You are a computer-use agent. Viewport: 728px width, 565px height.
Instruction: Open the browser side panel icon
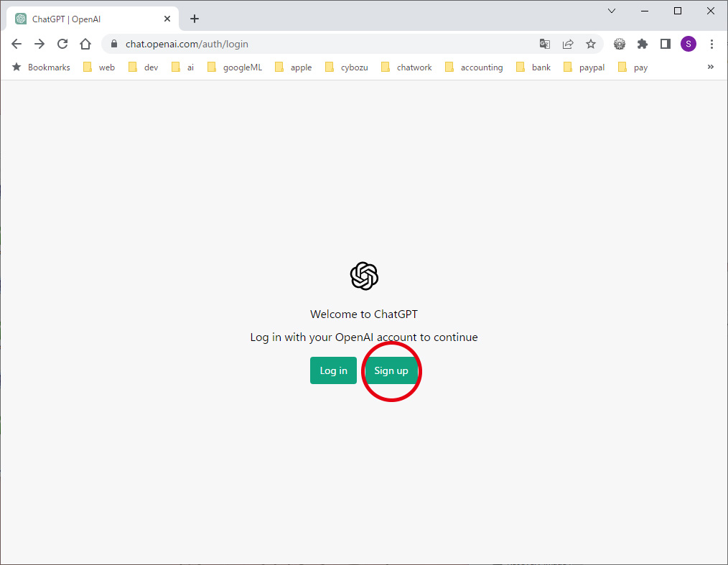coord(666,44)
